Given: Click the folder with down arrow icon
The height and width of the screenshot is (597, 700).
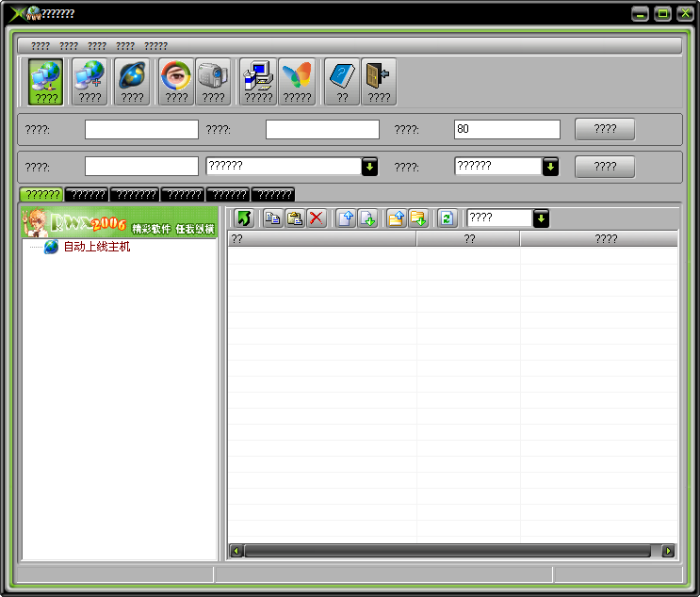Looking at the screenshot, I should coord(418,218).
